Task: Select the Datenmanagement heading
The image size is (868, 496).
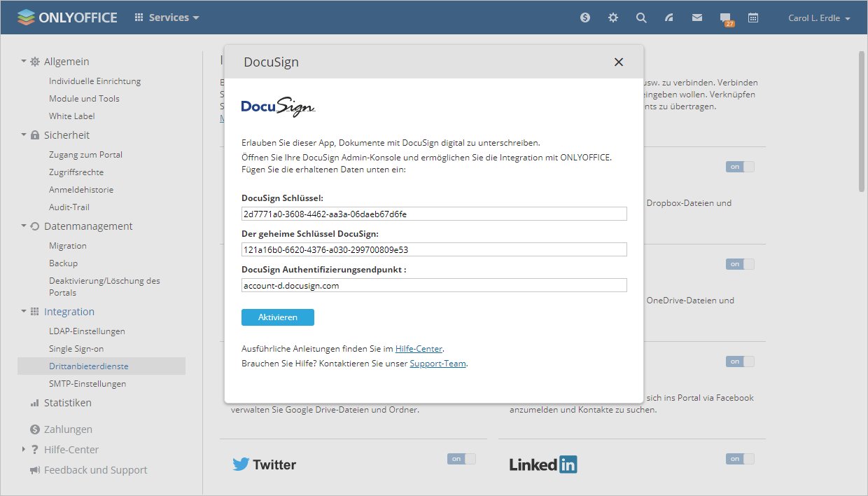Action: (88, 226)
